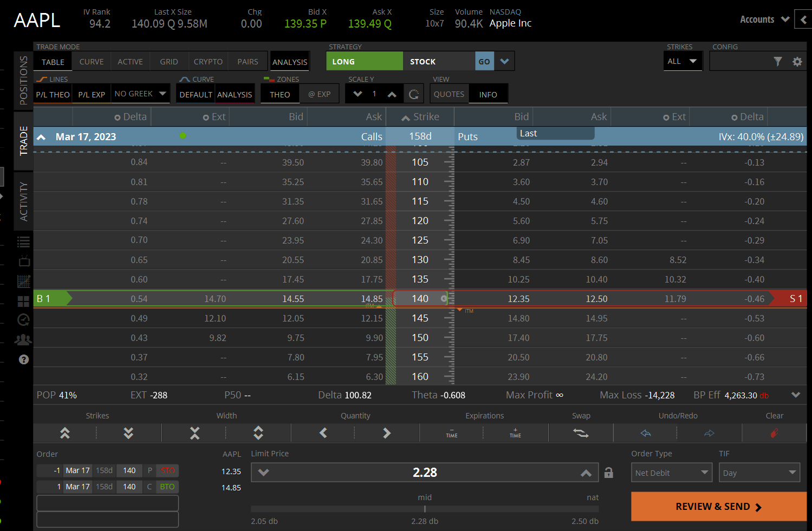Expand the order stats row chevron
Viewport: 812px width, 531px height.
click(x=796, y=395)
